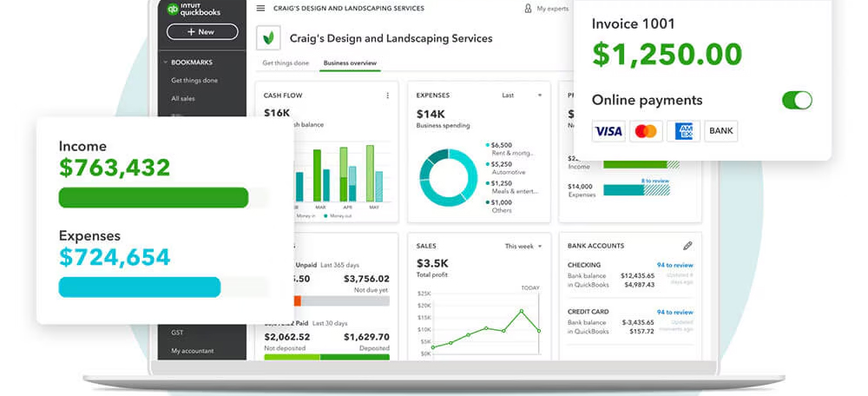Click the Intuit QuickBooks logo

(194, 9)
